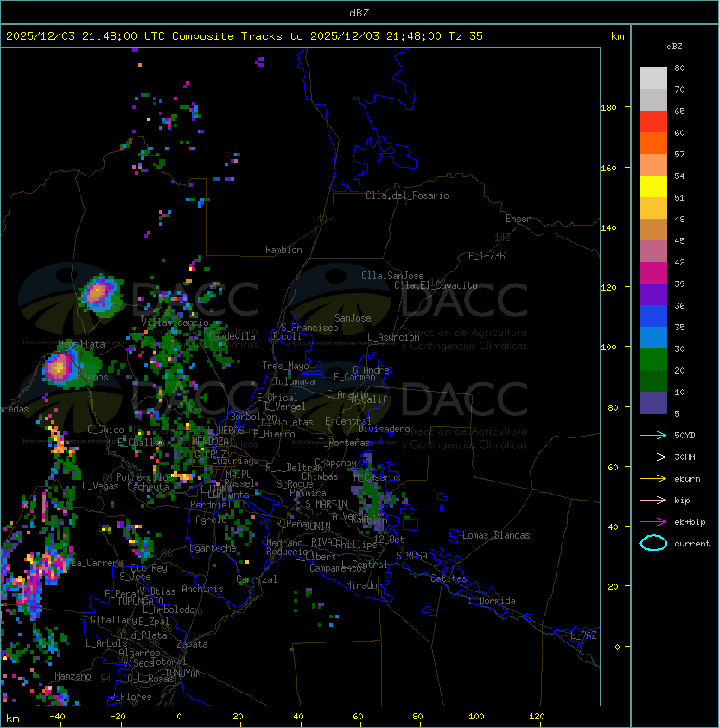The height and width of the screenshot is (728, 719).
Task: Click the Carrizal place label
Action: pyautogui.click(x=257, y=579)
